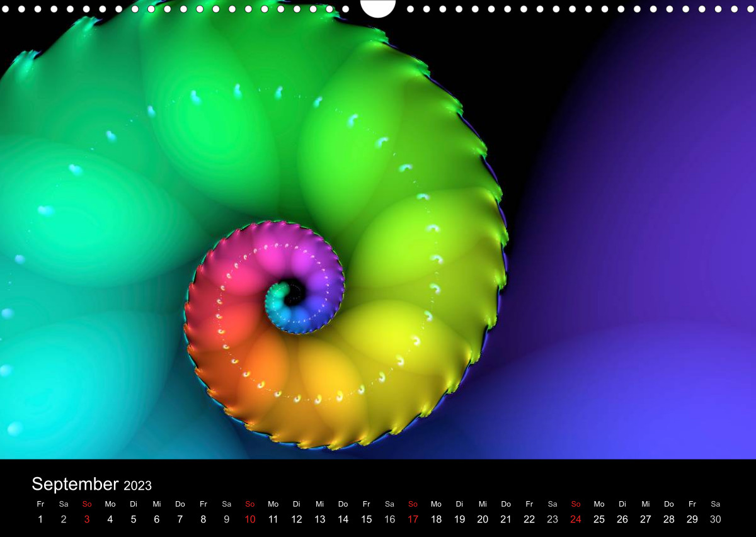Choose the red Sunday date 3
Viewport: 756px width, 537px height.
[x=87, y=519]
